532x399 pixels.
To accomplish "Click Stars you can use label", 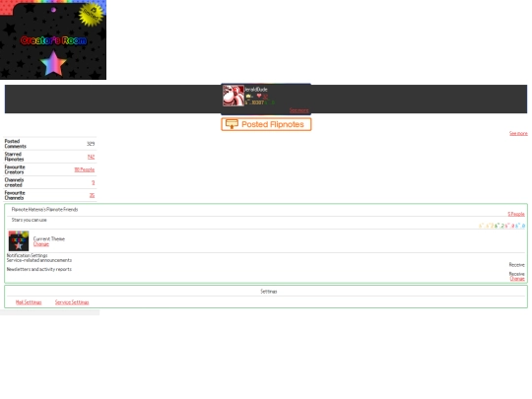I will [30, 220].
